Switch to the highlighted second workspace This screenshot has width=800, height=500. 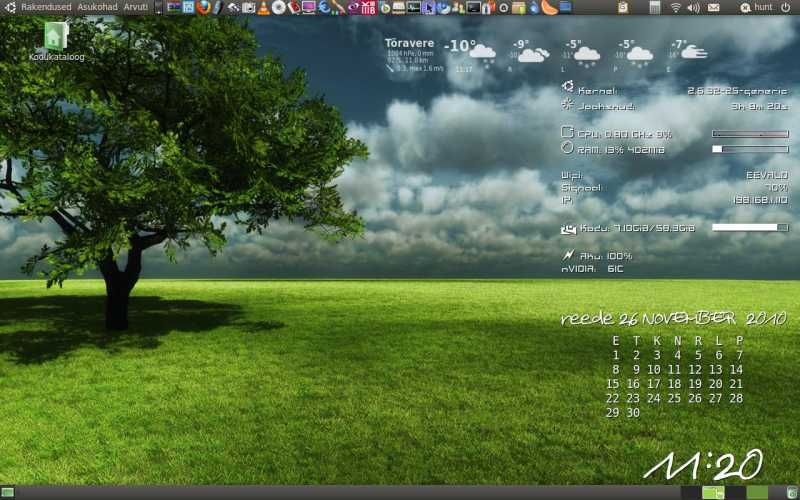[x=713, y=493]
